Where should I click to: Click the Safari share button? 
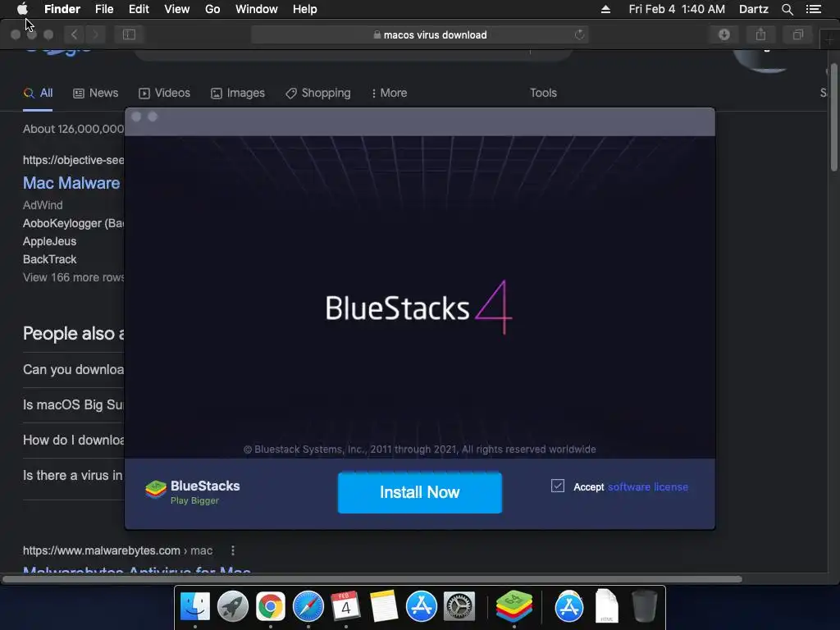tap(760, 34)
